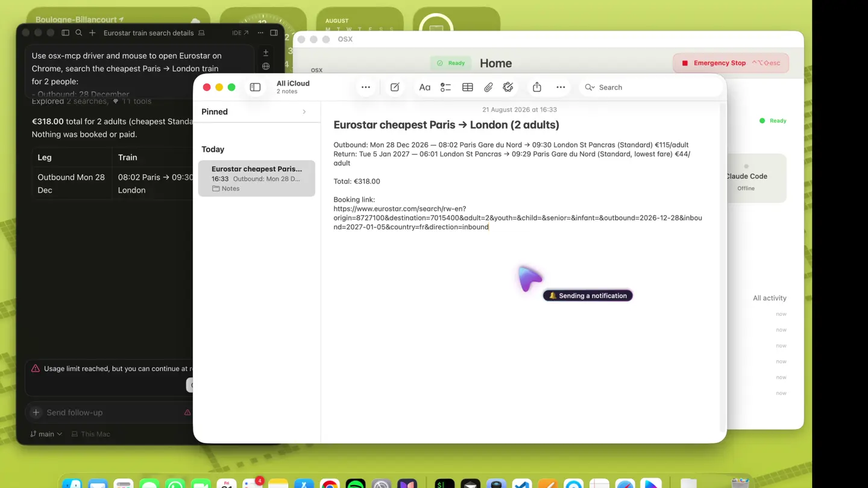Click the globe icon in chat window
This screenshot has width=868, height=488.
point(266,66)
